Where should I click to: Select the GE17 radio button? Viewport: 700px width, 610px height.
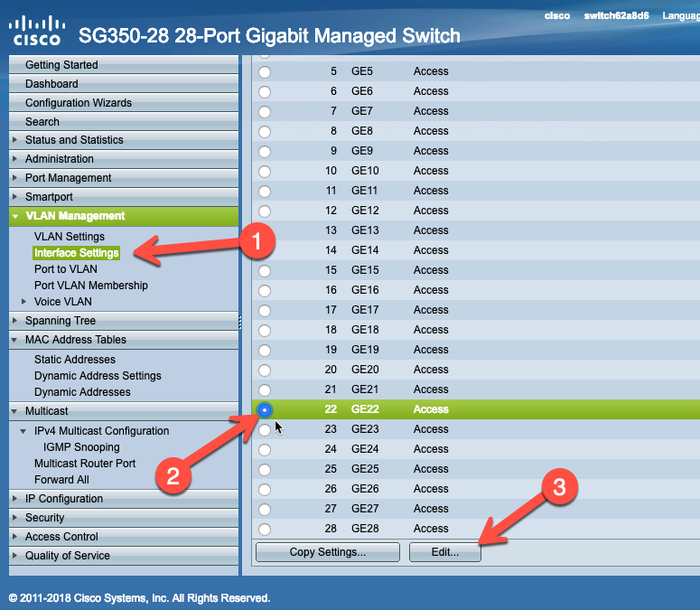click(x=265, y=311)
